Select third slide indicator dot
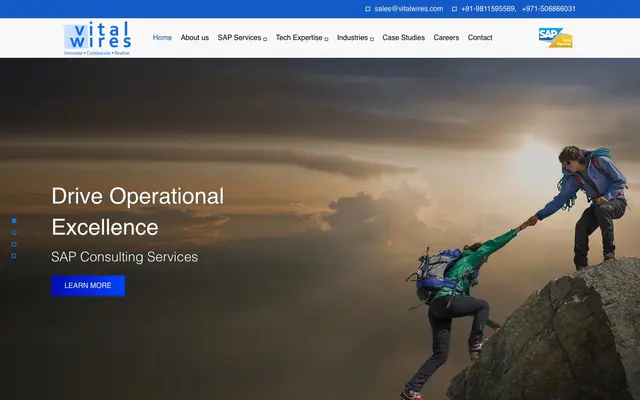This screenshot has height=400, width=640. pos(14,244)
